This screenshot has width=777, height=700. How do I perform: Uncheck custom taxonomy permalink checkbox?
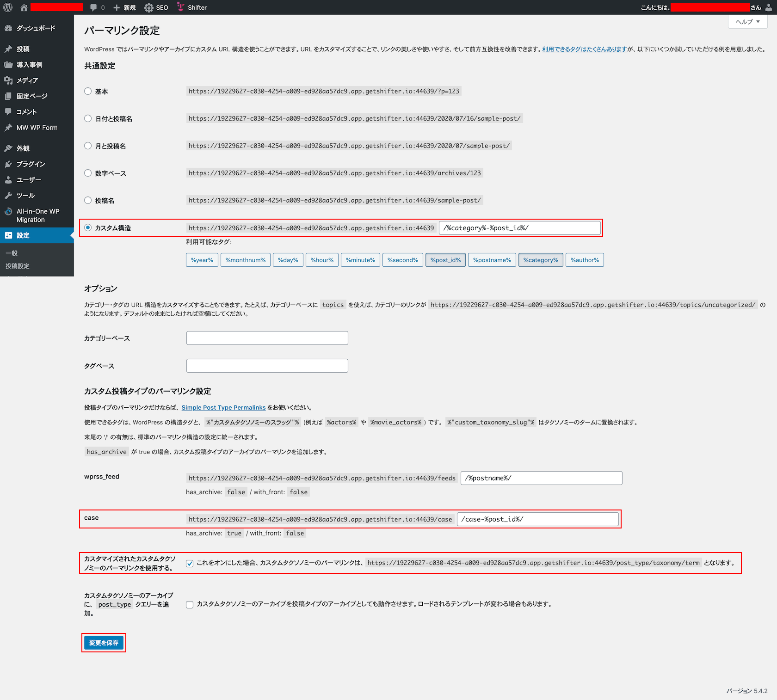pyautogui.click(x=190, y=563)
